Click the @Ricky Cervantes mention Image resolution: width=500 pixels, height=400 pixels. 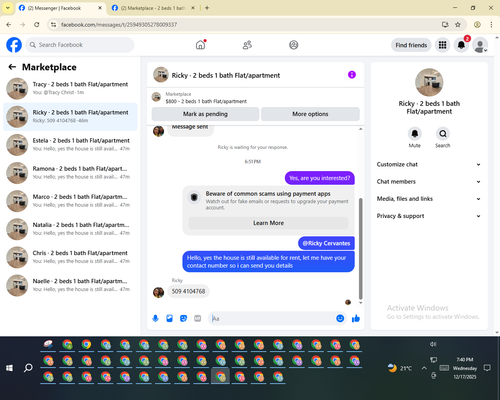coord(326,243)
